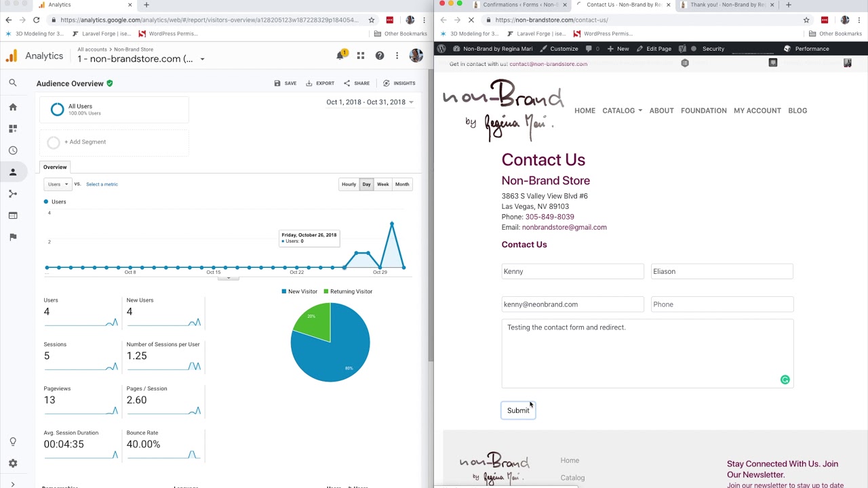Go to Analytics Home icon in sidebar
868x488 pixels.
click(x=12, y=107)
